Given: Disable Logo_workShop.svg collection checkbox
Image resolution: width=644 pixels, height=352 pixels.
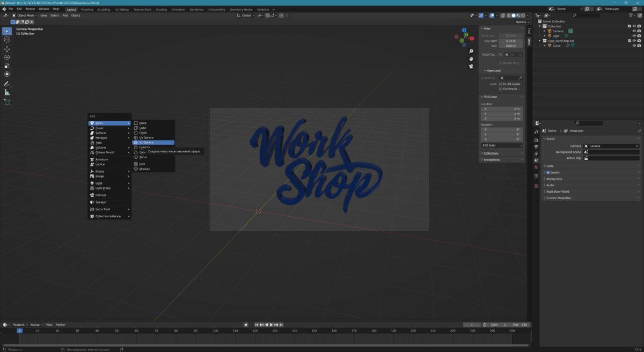Looking at the screenshot, I should tap(630, 41).
